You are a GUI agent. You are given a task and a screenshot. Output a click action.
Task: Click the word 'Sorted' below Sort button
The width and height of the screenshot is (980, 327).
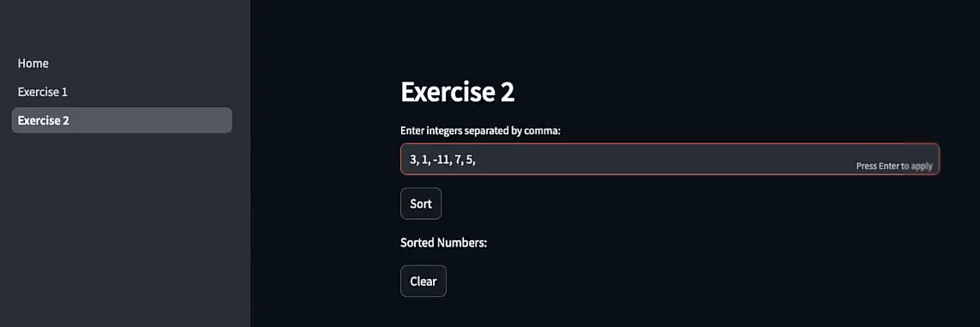pyautogui.click(x=417, y=242)
